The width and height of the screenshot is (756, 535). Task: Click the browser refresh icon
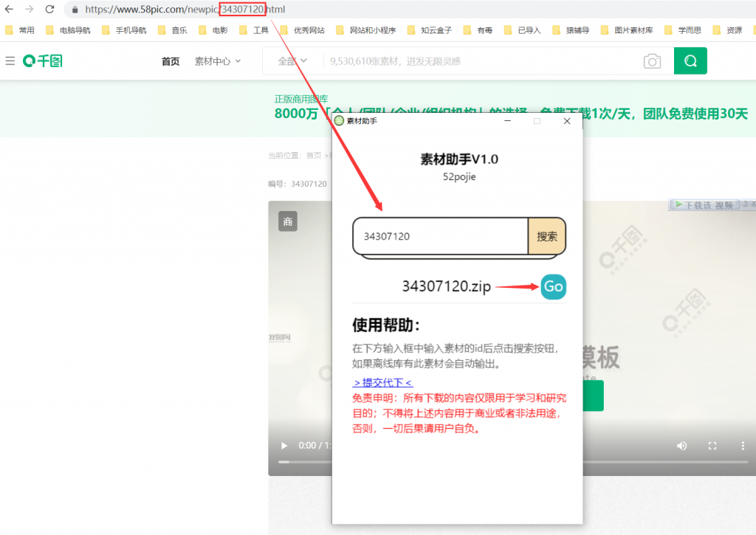pos(49,10)
